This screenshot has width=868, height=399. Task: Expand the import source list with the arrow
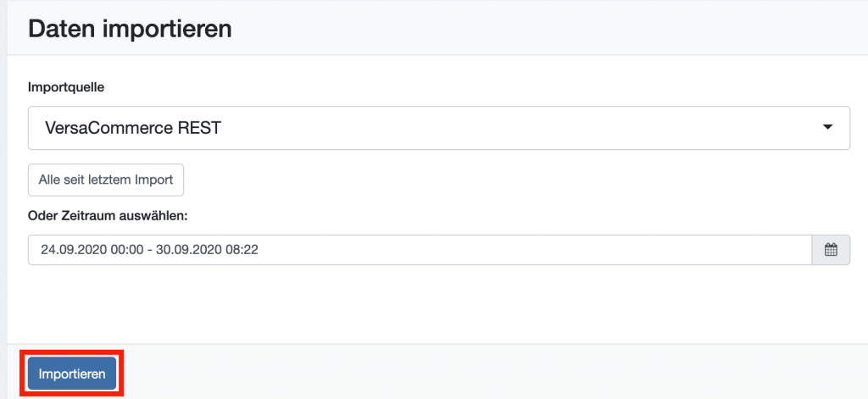[827, 127]
